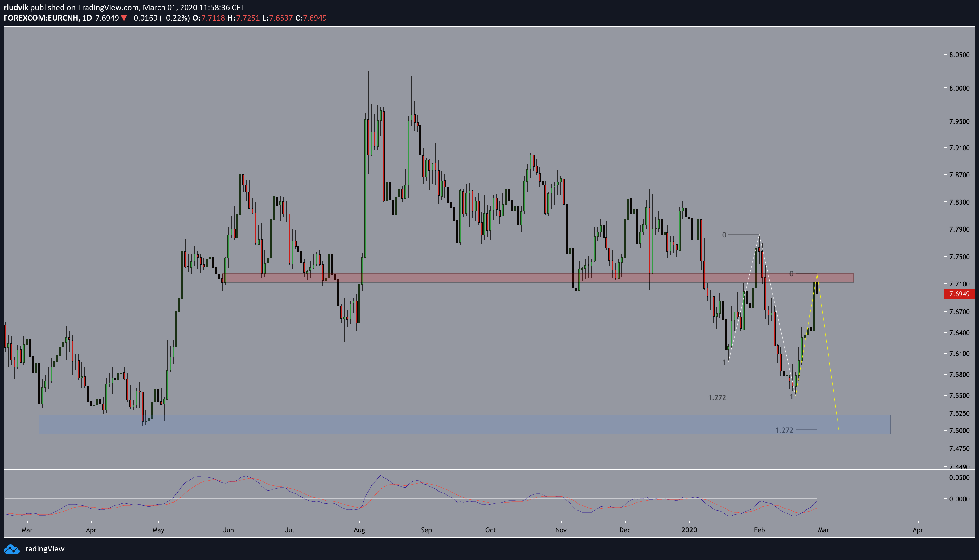Click the 7.7500 price axis label

coord(959,257)
